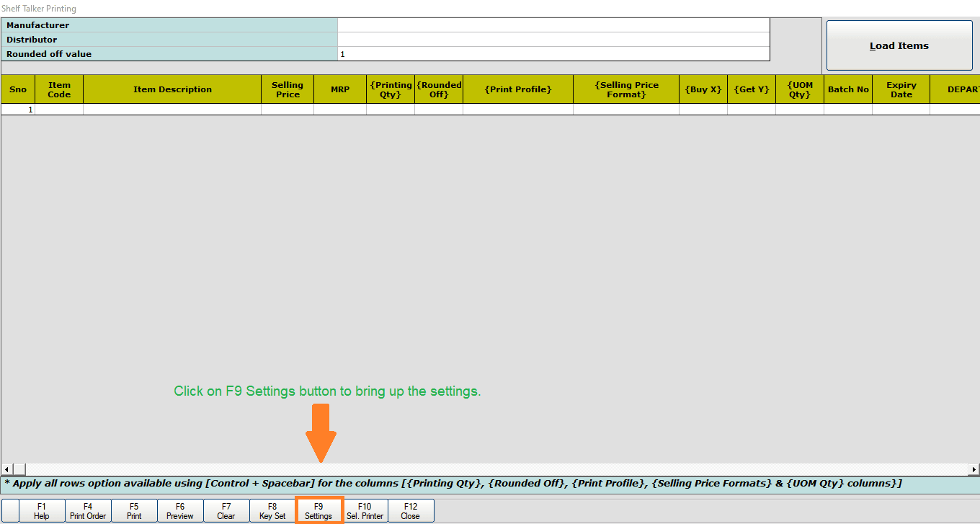This screenshot has height=524, width=980.
Task: Open F9 Settings
Action: (x=318, y=511)
